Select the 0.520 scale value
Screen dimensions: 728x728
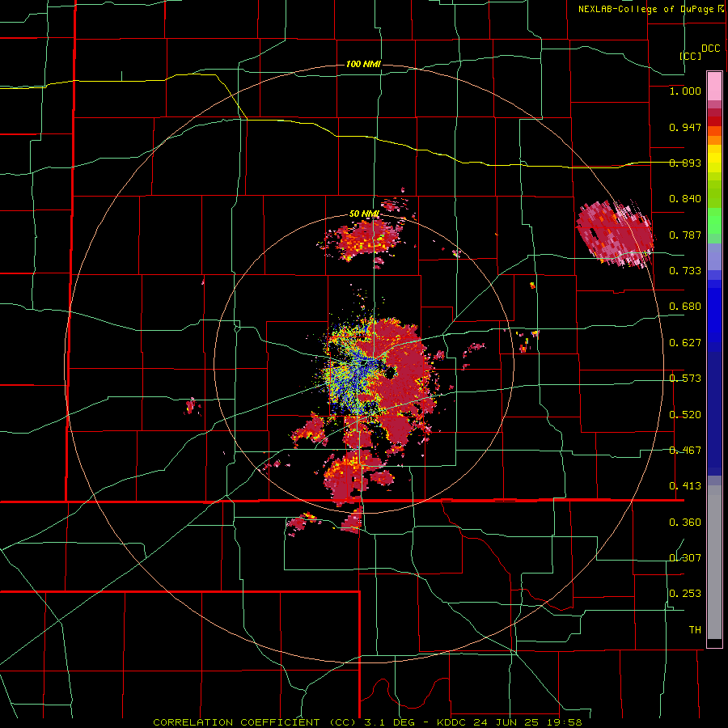(685, 415)
